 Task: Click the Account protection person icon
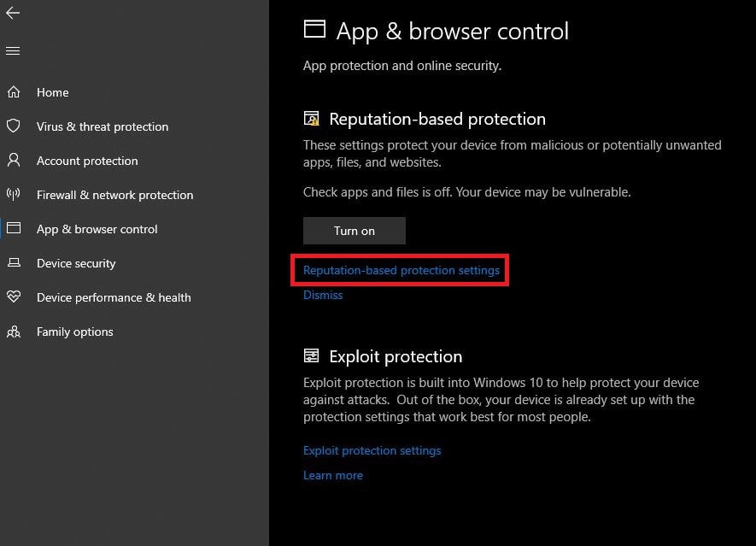(13, 161)
